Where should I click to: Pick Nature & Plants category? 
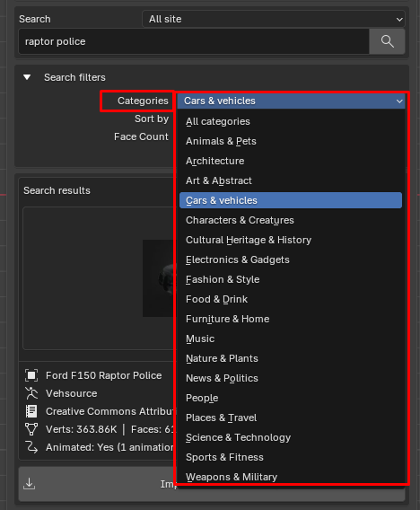(x=291, y=358)
